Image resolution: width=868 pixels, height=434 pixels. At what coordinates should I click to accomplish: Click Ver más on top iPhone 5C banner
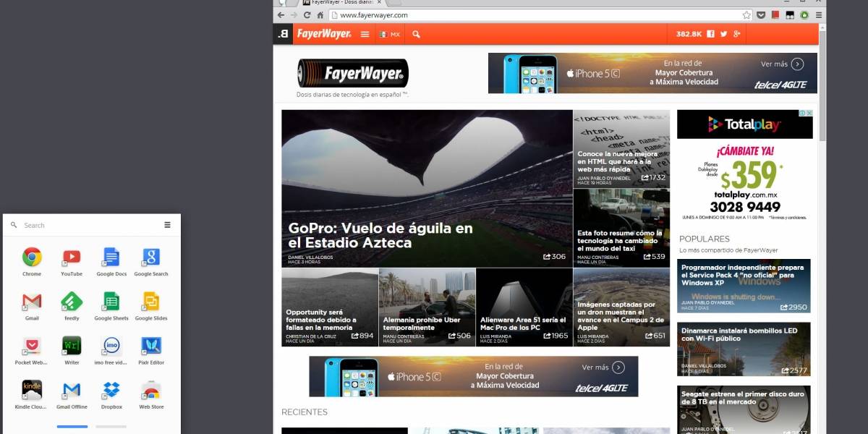coord(783,64)
